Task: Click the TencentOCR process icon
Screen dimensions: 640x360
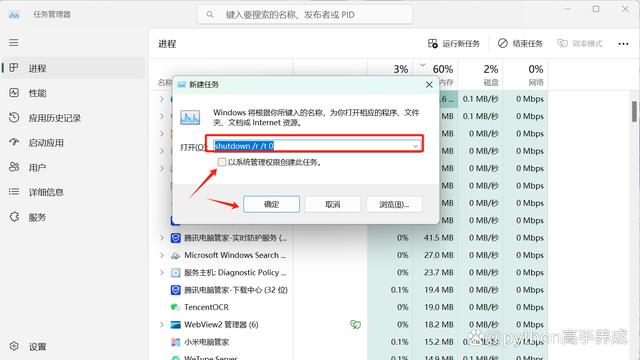Action: click(176, 307)
